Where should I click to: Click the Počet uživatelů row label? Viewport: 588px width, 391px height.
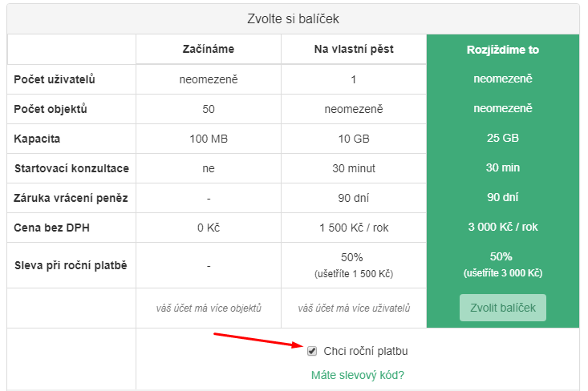[x=55, y=79]
